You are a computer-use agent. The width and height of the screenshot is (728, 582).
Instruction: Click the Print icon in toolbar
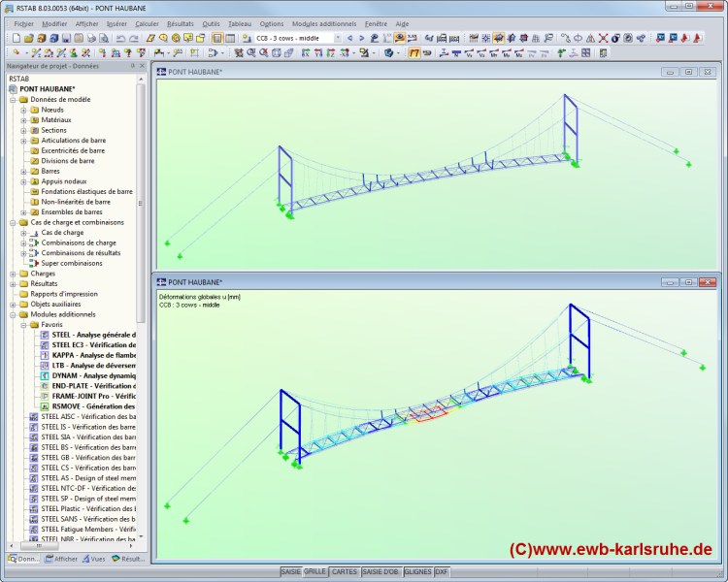pyautogui.click(x=91, y=38)
